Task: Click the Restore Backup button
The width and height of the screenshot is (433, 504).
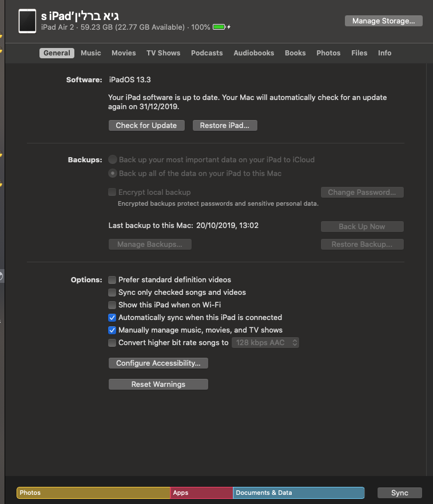Action: (362, 245)
